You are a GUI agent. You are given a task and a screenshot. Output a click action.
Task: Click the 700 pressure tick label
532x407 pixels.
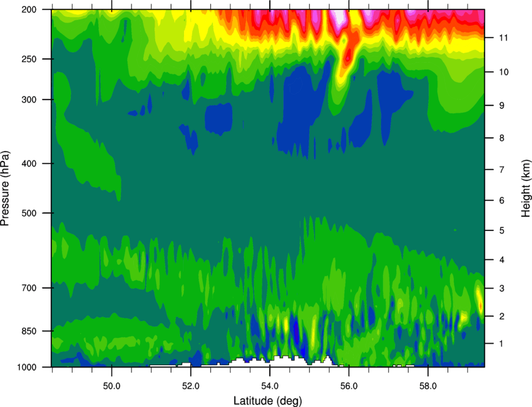[x=29, y=288]
